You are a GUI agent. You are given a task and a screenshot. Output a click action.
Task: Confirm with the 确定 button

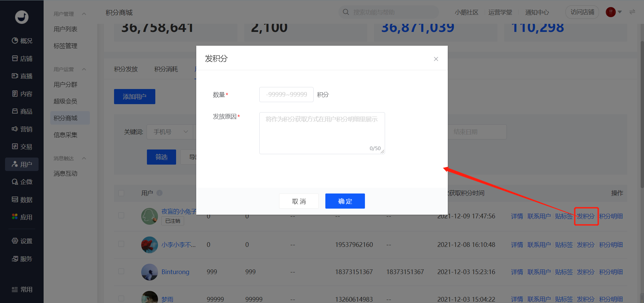coord(345,201)
